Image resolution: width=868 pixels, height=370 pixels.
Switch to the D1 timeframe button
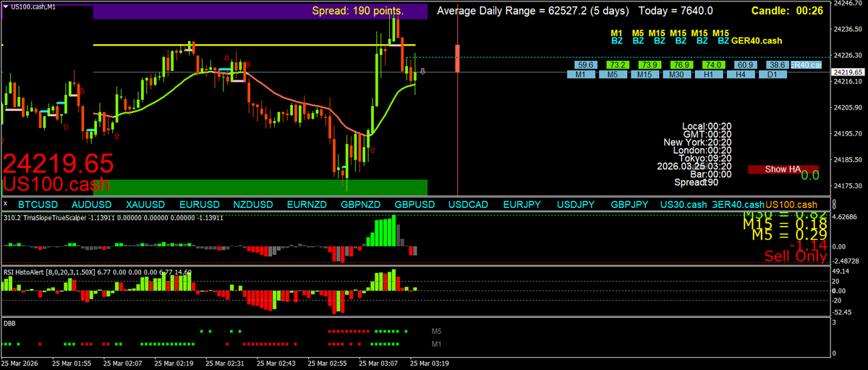[773, 74]
